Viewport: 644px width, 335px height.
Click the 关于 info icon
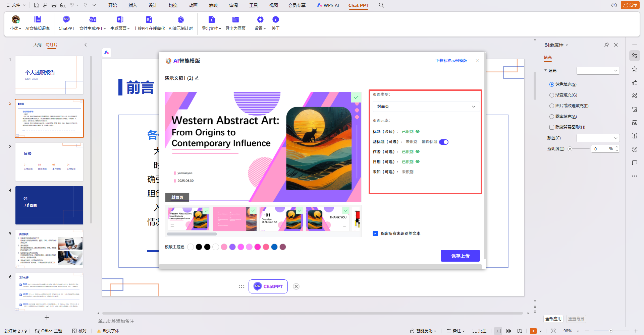click(x=275, y=23)
